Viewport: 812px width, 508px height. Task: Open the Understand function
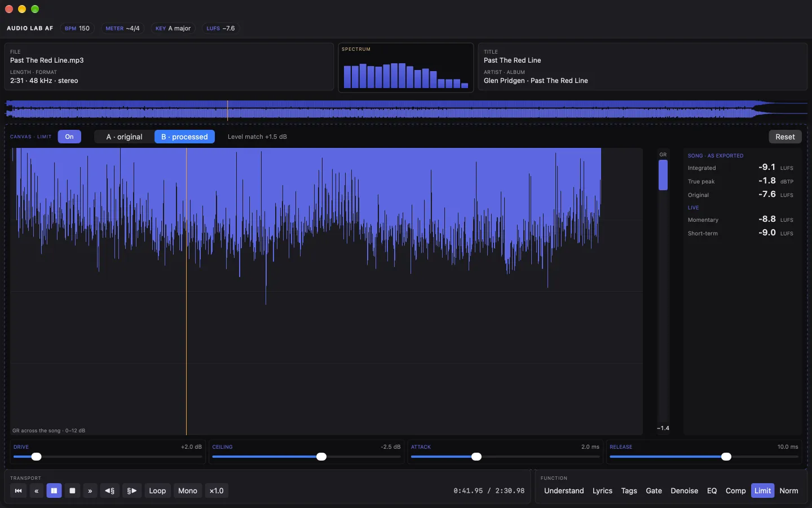[x=564, y=491]
